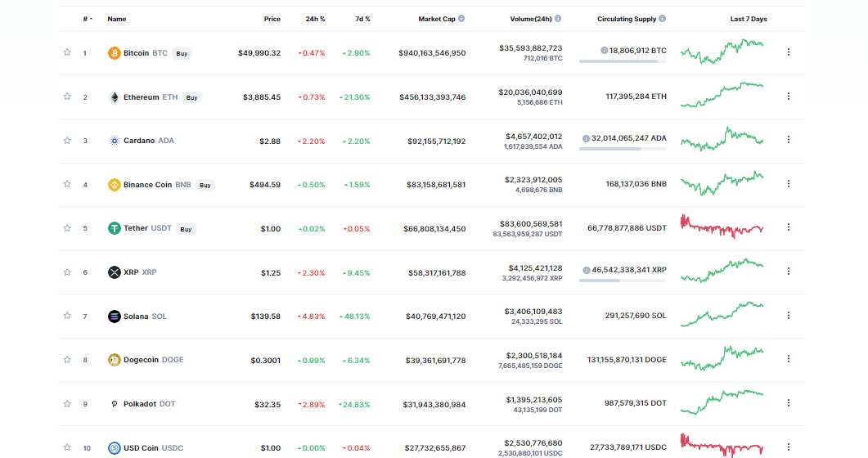Screen dimensions: 868x458
Task: Open the Binance Coin three-dot menu
Action: 789,184
